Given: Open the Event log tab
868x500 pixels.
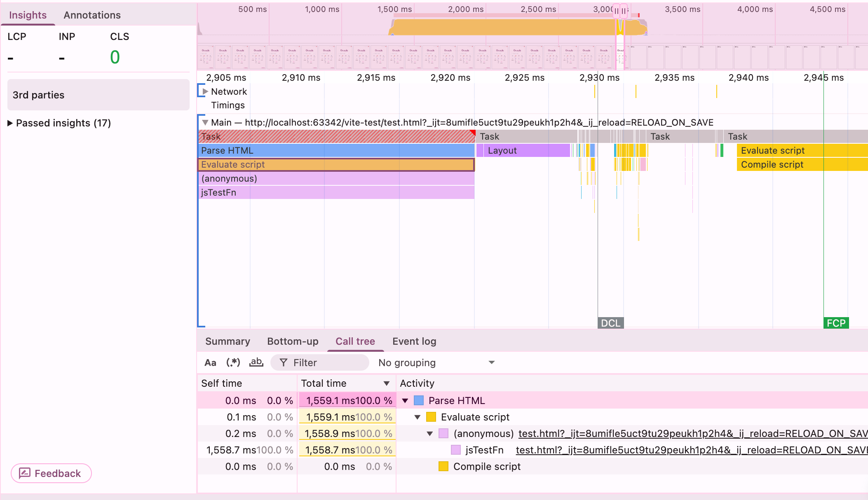Looking at the screenshot, I should click(414, 341).
